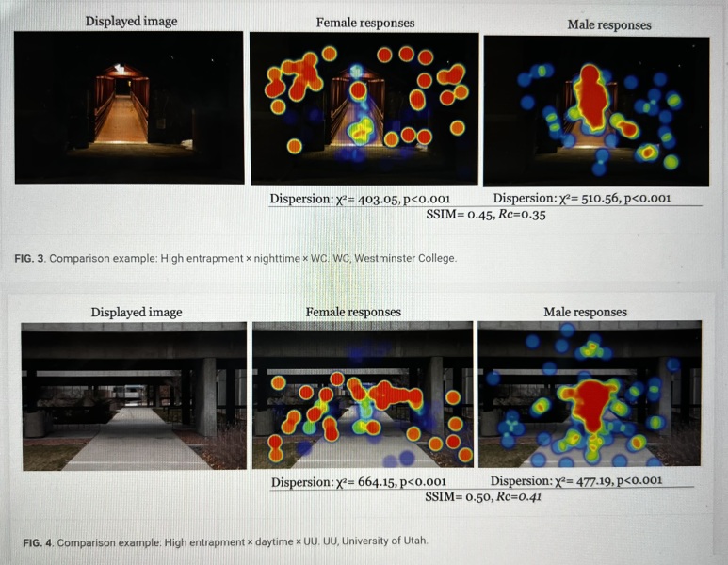Select the Male responses heatmap of daytime underpass

click(590, 394)
